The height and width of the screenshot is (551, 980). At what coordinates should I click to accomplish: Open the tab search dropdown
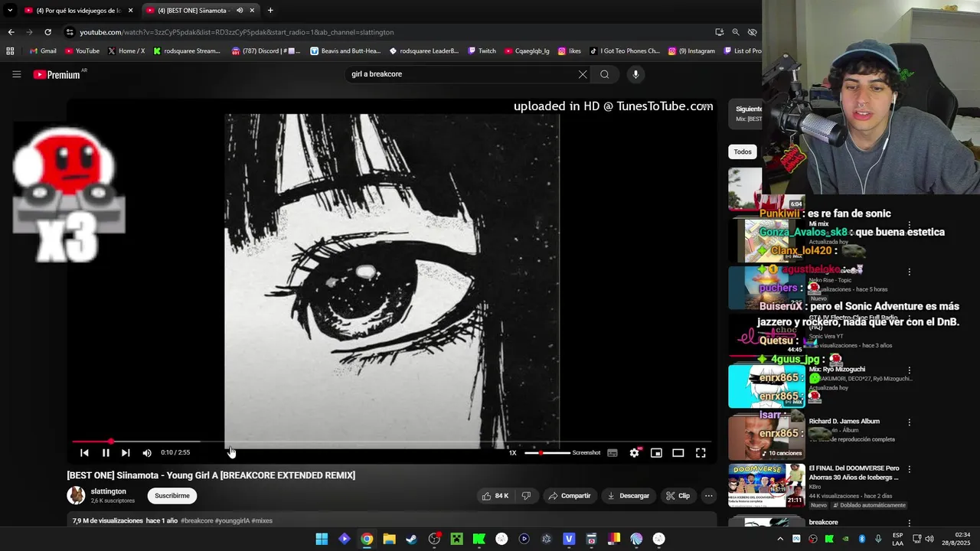point(9,11)
